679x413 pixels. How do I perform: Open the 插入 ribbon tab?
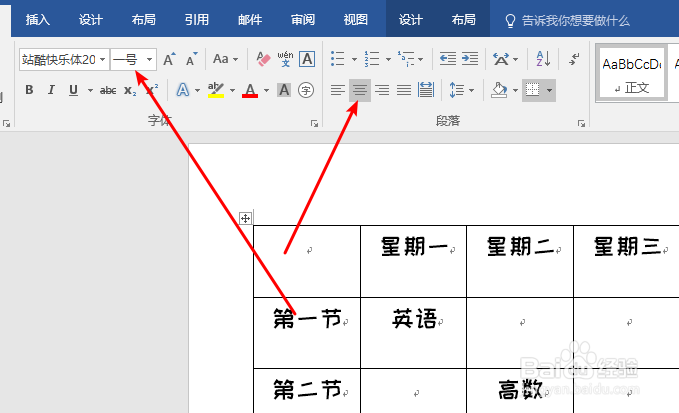pos(37,20)
